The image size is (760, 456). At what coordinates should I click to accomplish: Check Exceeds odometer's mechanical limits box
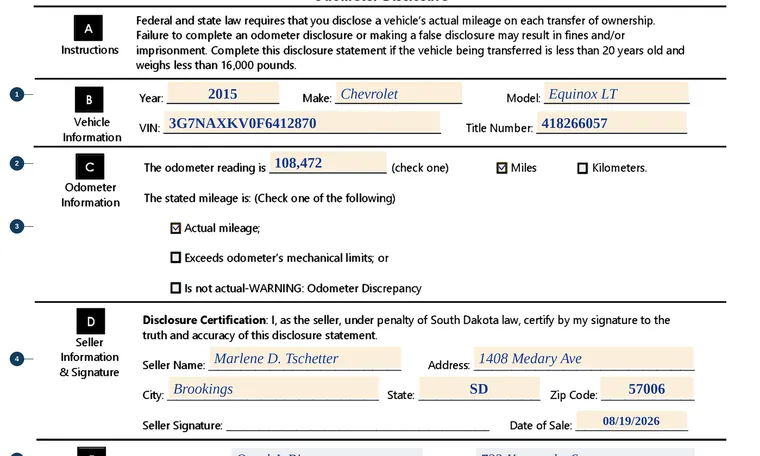click(x=175, y=258)
